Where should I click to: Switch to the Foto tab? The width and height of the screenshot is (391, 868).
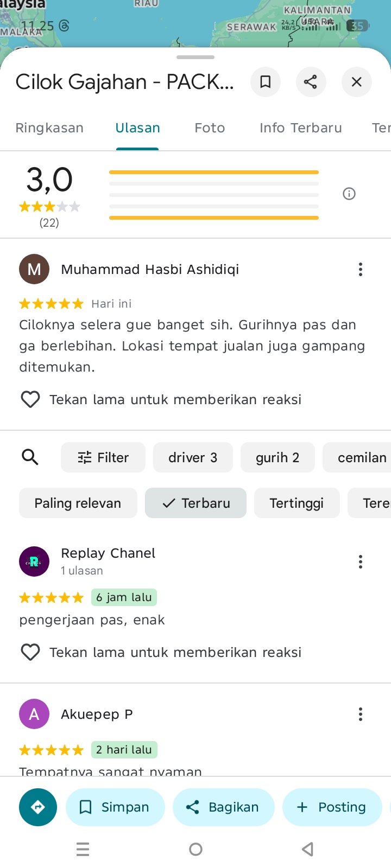pos(210,128)
